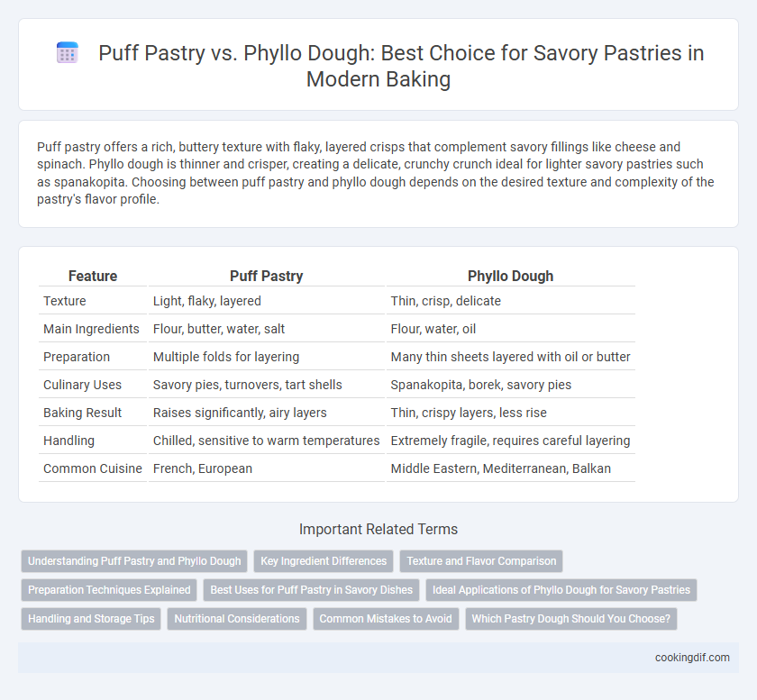Click 'Preparation Techniques Explained' tag
The height and width of the screenshot is (700, 757).
pos(109,590)
